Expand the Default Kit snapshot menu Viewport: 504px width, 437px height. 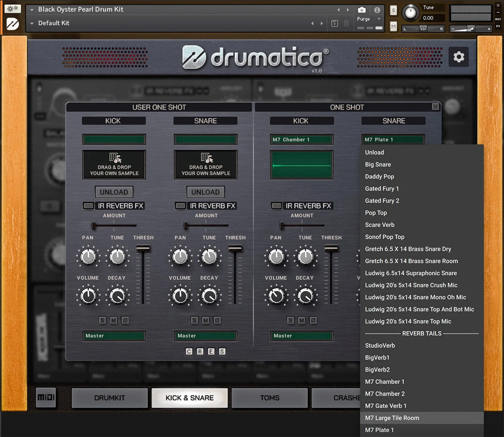point(32,24)
